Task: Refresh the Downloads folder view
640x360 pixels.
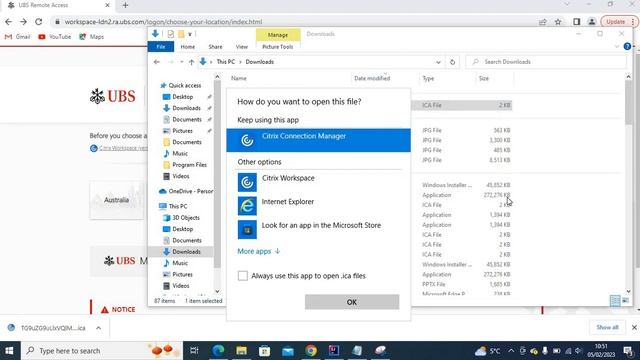Action: point(452,62)
